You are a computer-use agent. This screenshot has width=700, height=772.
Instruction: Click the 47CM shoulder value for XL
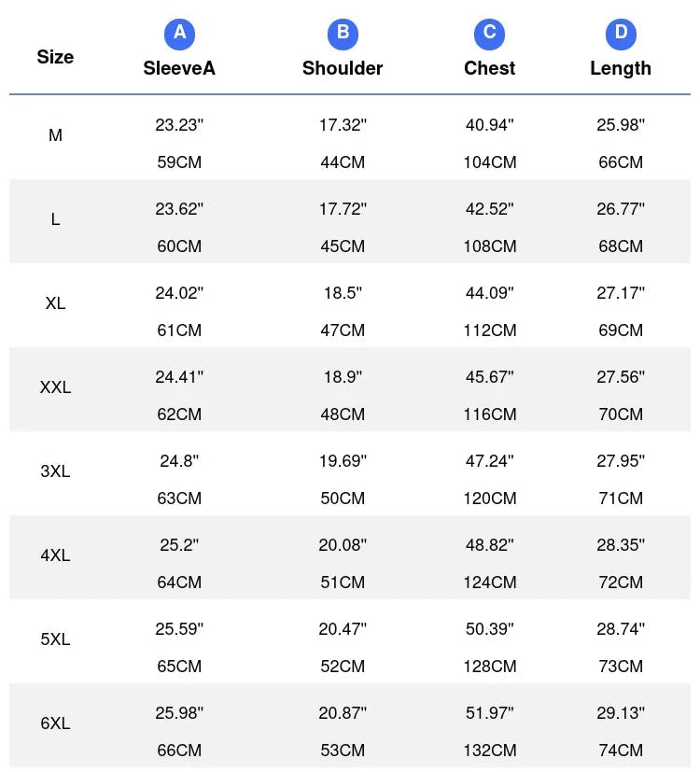(343, 330)
